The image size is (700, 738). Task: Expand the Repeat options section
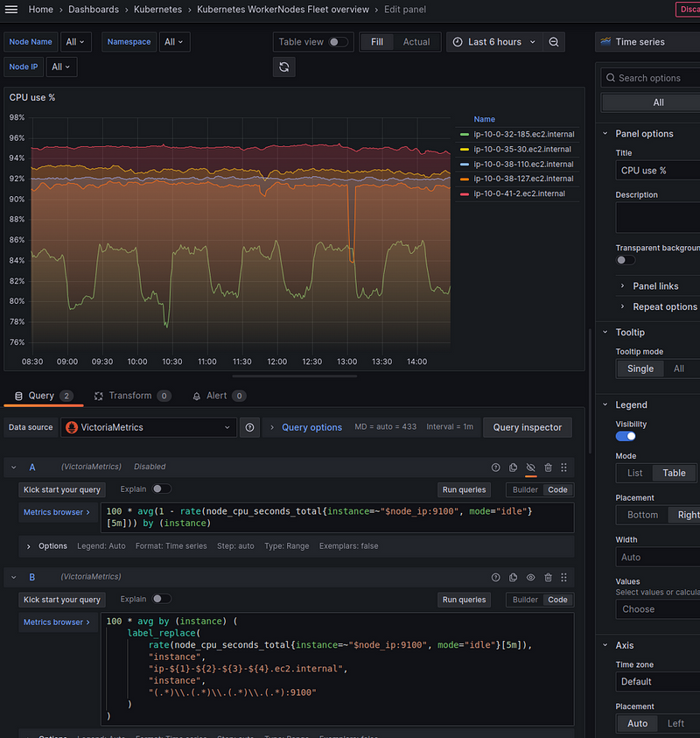[x=664, y=307]
